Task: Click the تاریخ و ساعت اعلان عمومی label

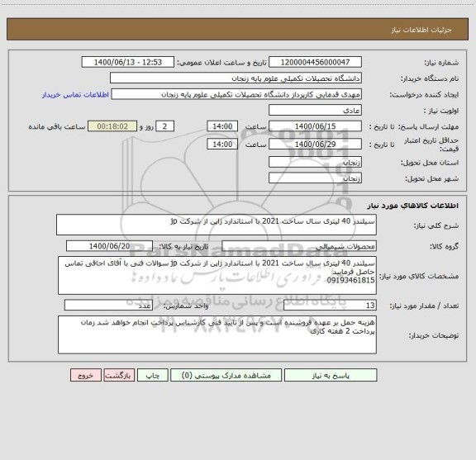Action: click(222, 63)
